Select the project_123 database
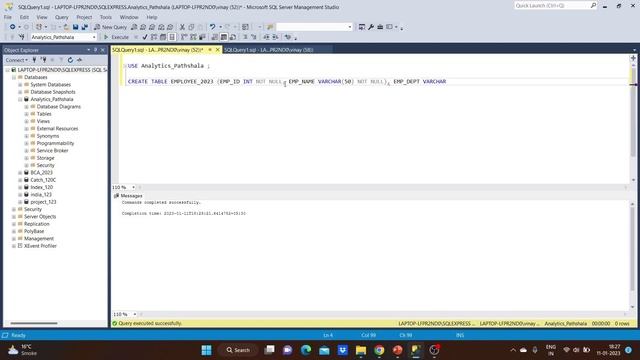Image resolution: width=640 pixels, height=360 pixels. tap(43, 202)
